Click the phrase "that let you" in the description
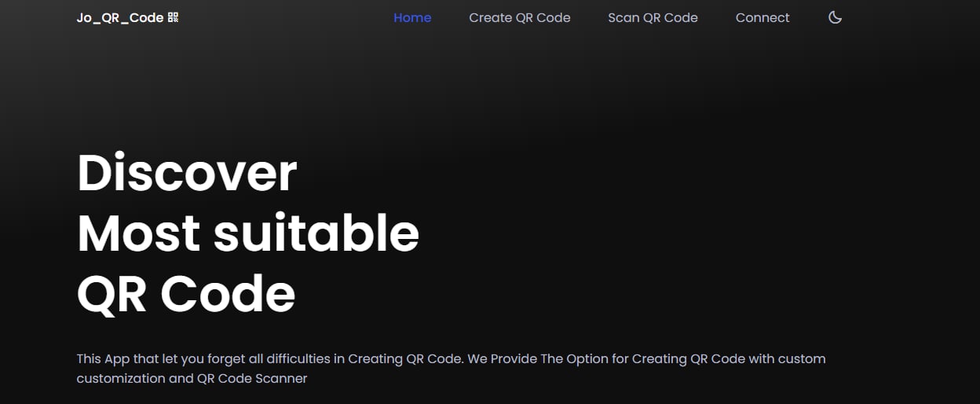Image resolution: width=980 pixels, height=404 pixels. [x=159, y=358]
